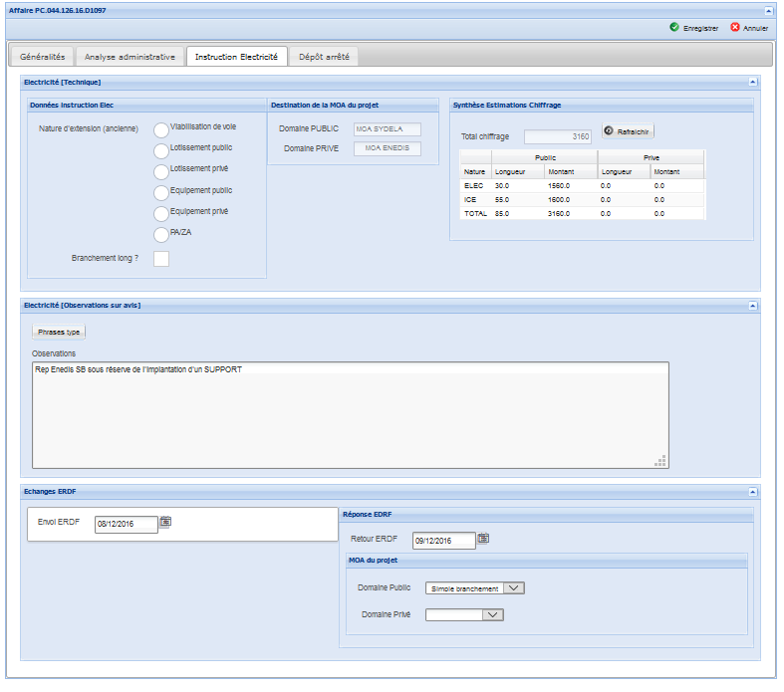
Task: Collapse the Affaire PC.044.126.16.D1097 window panel
Action: 768,11
